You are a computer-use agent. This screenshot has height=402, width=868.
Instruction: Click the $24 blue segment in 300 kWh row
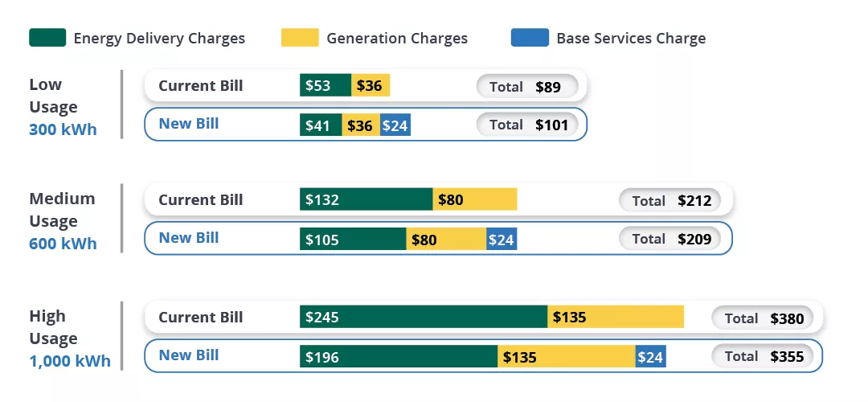click(x=395, y=125)
